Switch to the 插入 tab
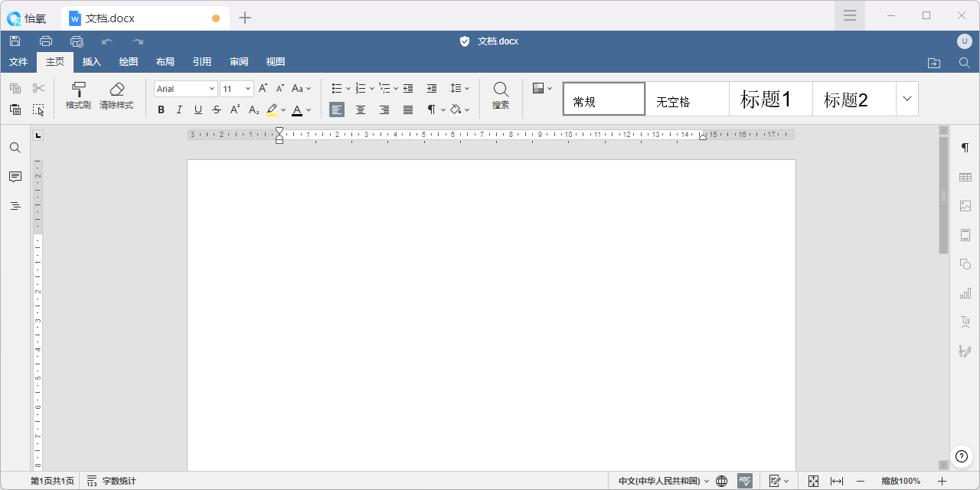Viewport: 980px width, 490px height. pyautogui.click(x=92, y=62)
